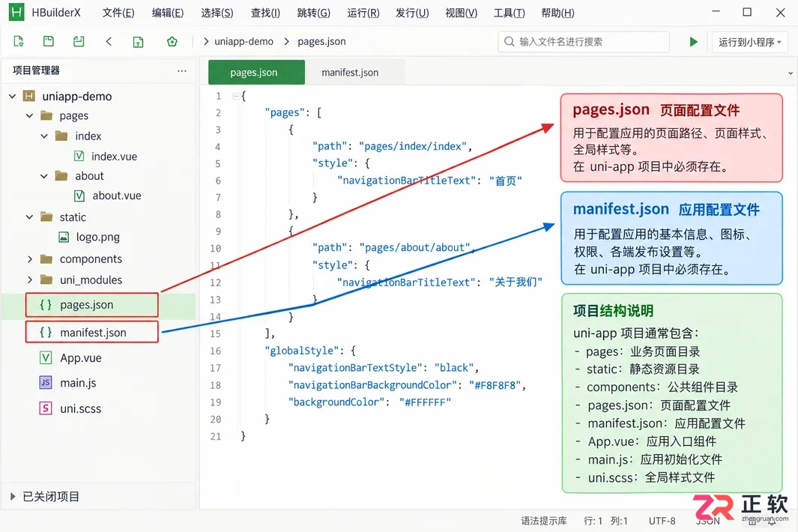Image resolution: width=798 pixels, height=532 pixels.
Task: Open the 查找(I) menu
Action: tap(265, 13)
